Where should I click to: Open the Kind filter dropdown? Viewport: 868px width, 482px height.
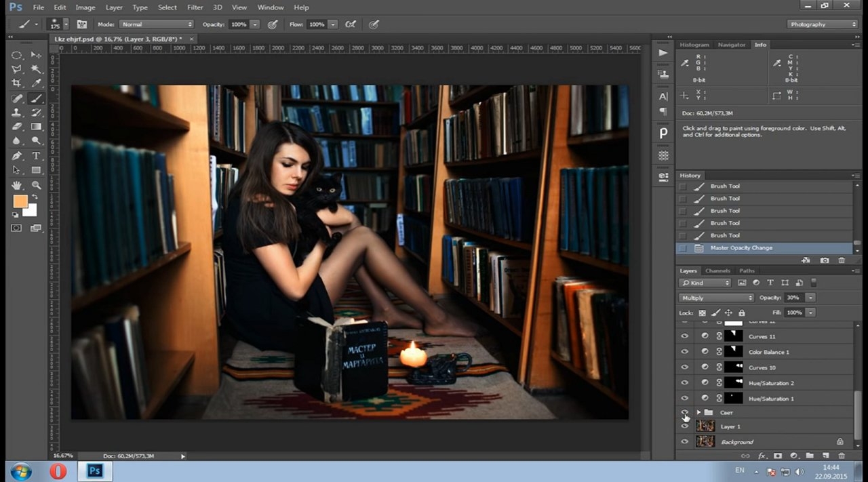coord(705,283)
